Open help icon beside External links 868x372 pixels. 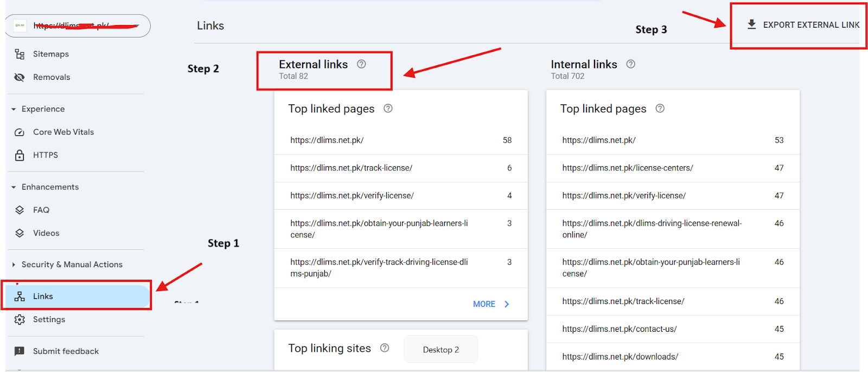click(x=361, y=64)
